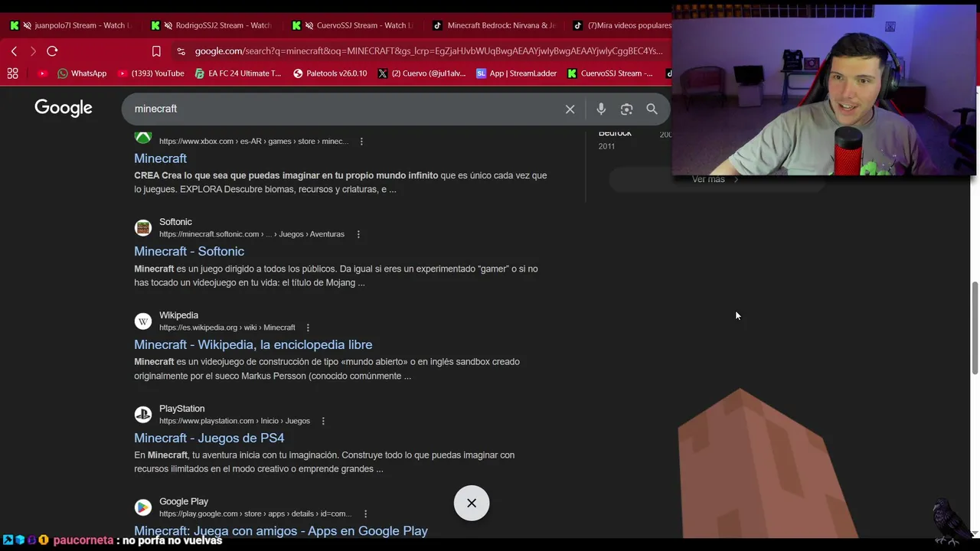
Task: Open the EA FC 24 Ultimate Team bookmark
Action: (x=238, y=73)
